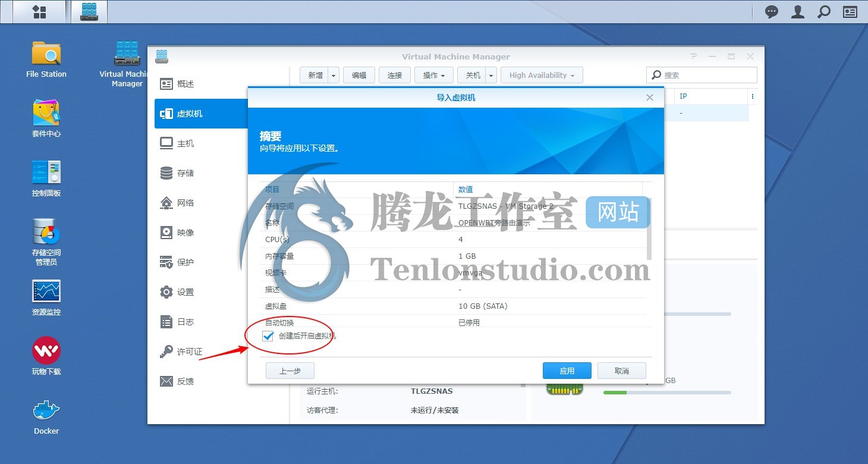
Task: Open 反馈 section in the sidebar
Action: click(x=201, y=381)
